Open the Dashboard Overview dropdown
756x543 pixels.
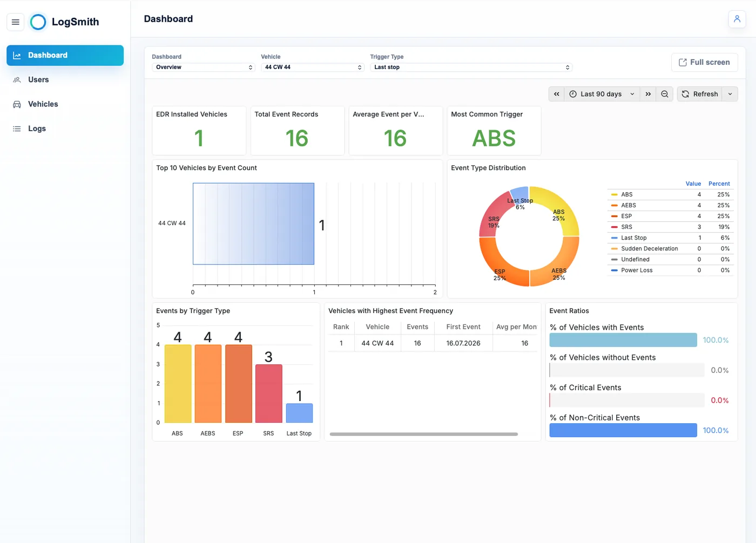coord(204,67)
